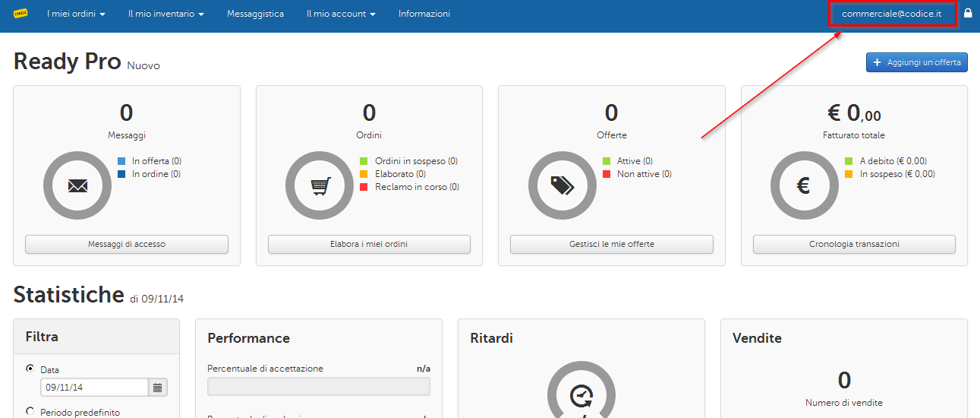Click the red Reclamo in corso swatch
The width and height of the screenshot is (980, 418).
point(364,187)
